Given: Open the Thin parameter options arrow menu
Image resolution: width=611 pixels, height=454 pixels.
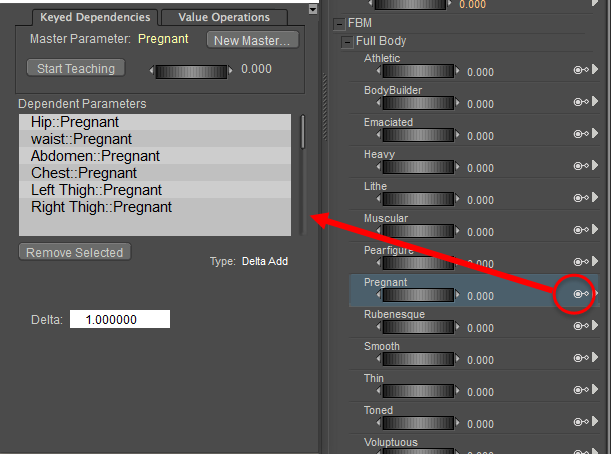Looking at the screenshot, I should [x=595, y=389].
